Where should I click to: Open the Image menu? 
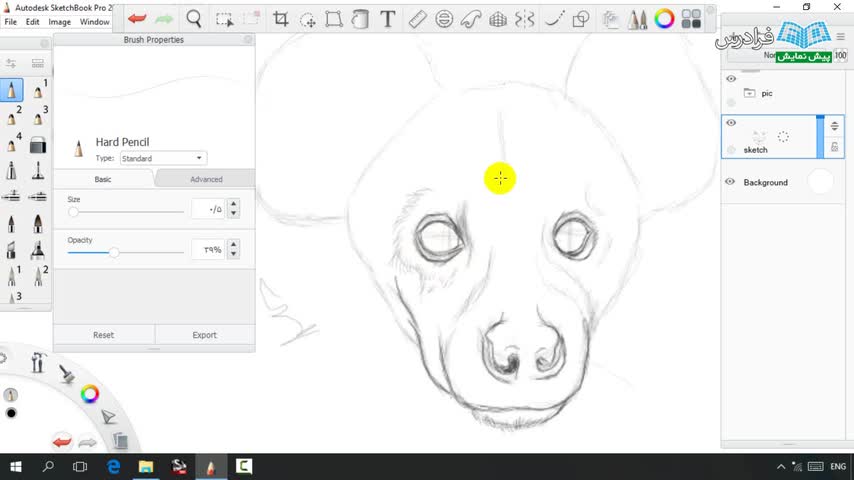(59, 22)
